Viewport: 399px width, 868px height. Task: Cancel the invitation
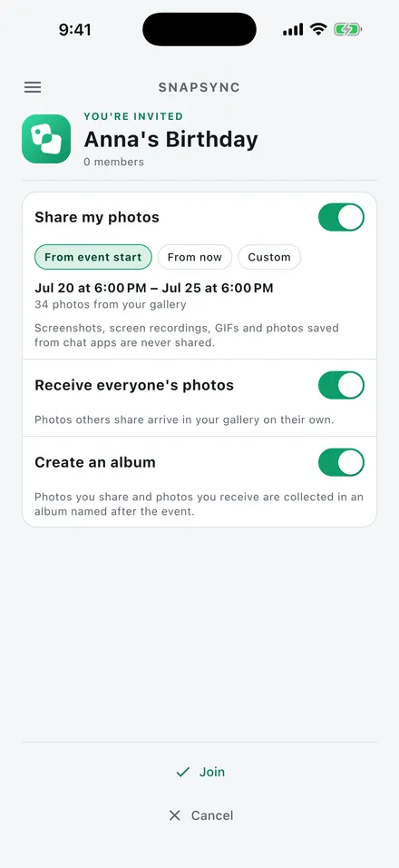(x=199, y=815)
